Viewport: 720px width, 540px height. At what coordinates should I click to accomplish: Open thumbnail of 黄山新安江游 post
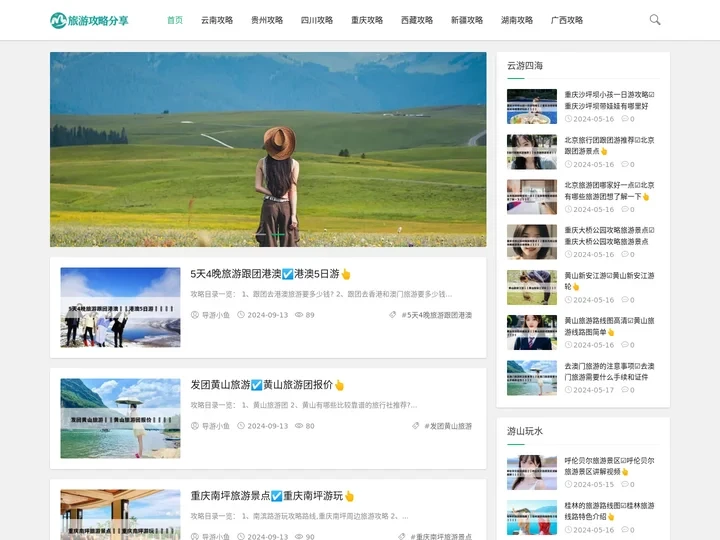[532, 287]
